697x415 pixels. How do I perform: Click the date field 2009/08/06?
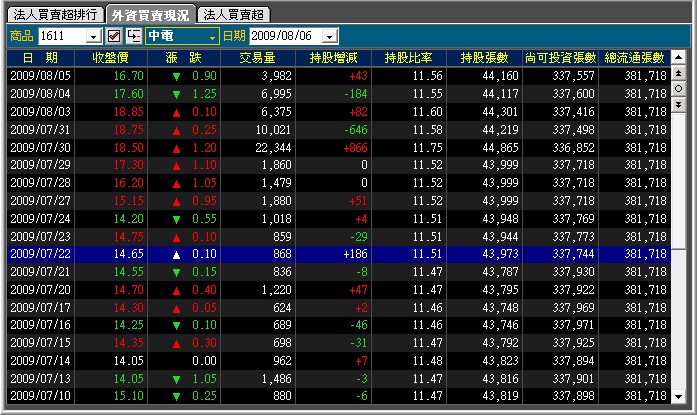[x=285, y=36]
